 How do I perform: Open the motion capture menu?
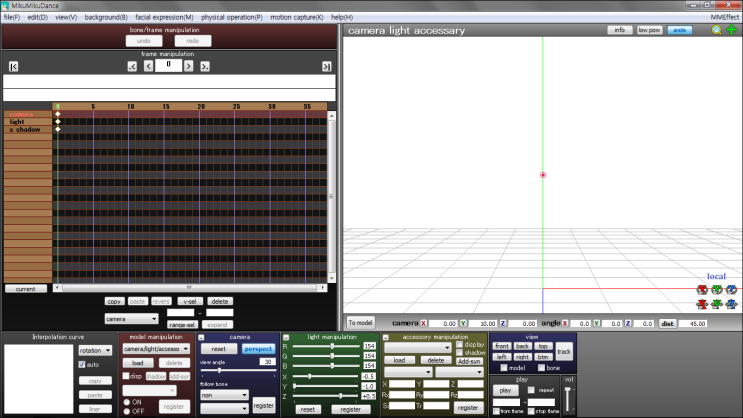tap(298, 17)
